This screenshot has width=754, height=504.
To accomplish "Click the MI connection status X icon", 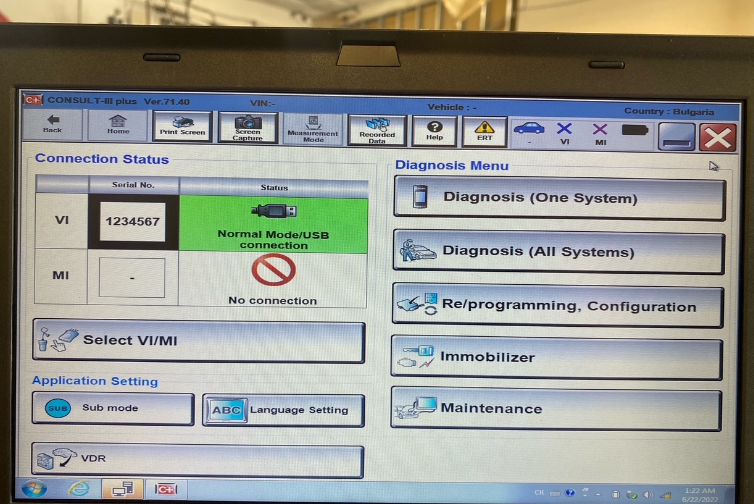I will click(x=600, y=130).
